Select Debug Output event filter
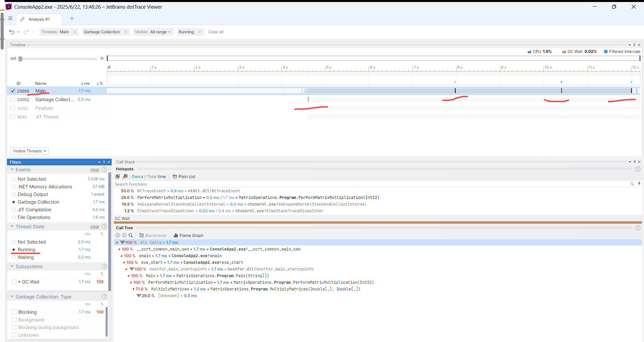This screenshot has width=644, height=342. [14, 194]
